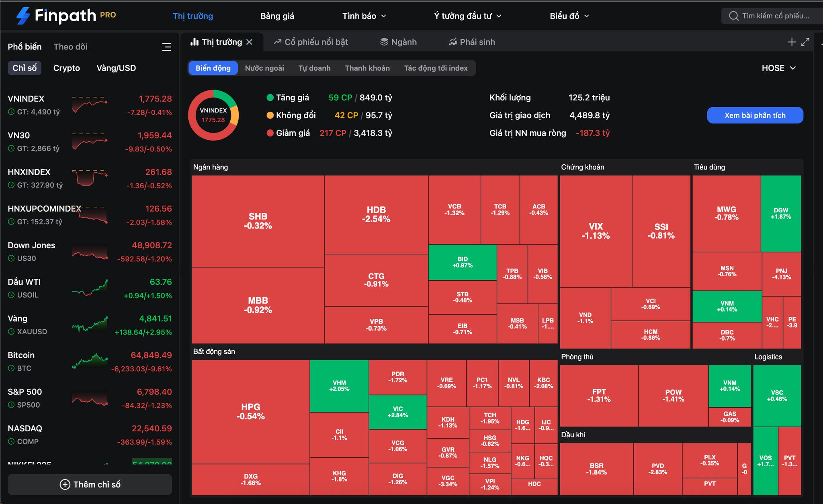Click the VN30 mini sparkline chart
The image size is (823, 504).
[90, 142]
